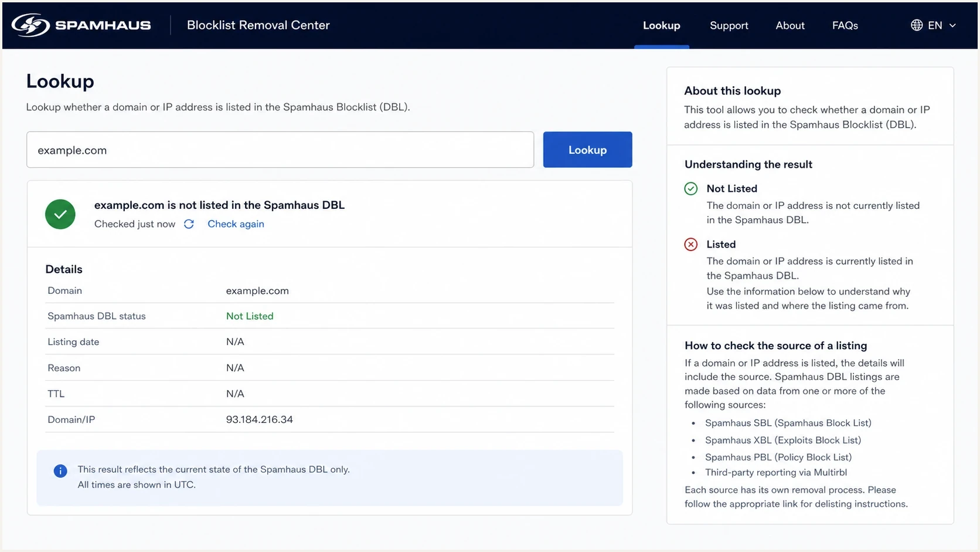Click the refresh icon beside Checked just now
Image resolution: width=980 pixels, height=552 pixels.
pyautogui.click(x=189, y=224)
